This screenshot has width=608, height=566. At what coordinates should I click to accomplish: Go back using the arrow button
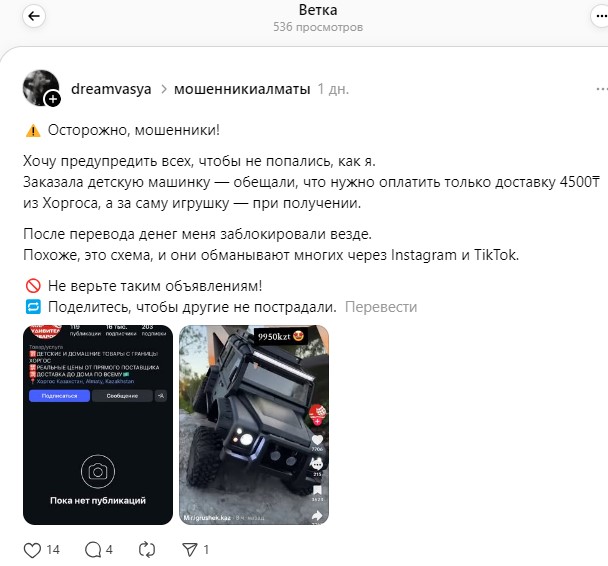pos(34,16)
